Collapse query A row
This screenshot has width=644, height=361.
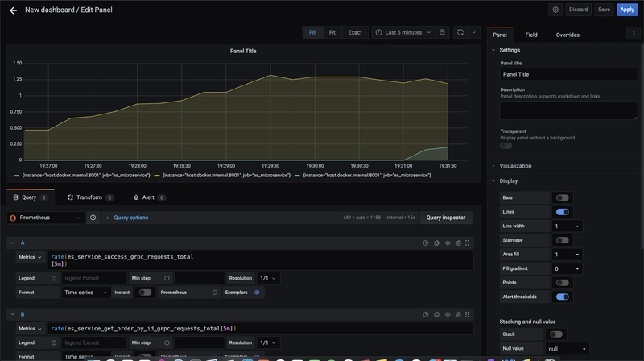[12, 243]
